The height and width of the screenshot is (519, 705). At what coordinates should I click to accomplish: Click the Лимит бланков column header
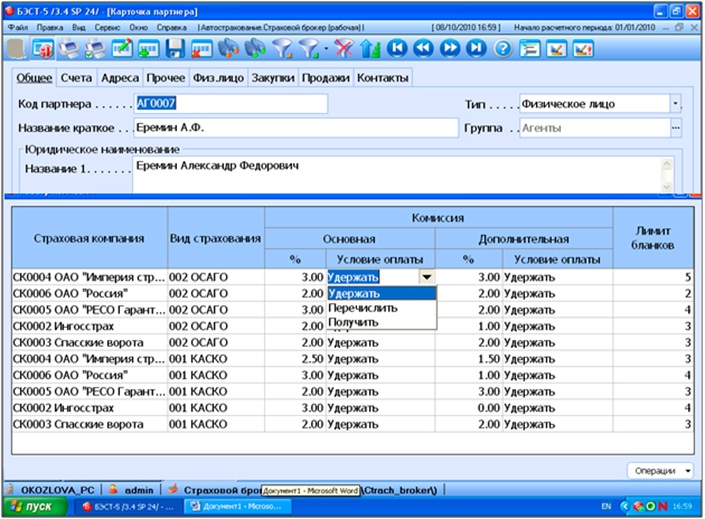point(653,238)
